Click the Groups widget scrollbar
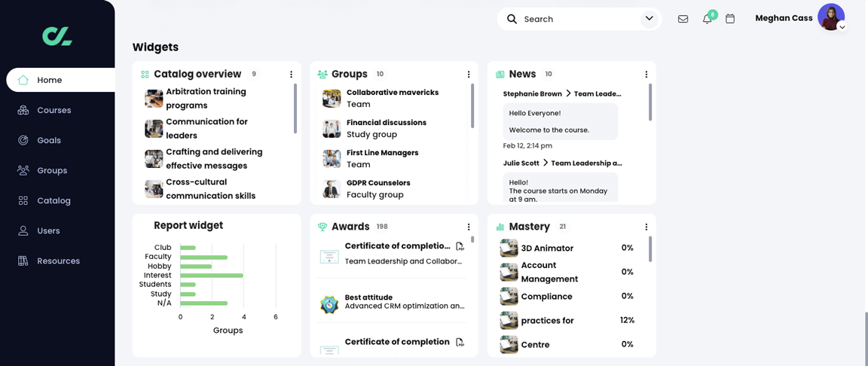Image resolution: width=868 pixels, height=366 pixels. [472, 105]
